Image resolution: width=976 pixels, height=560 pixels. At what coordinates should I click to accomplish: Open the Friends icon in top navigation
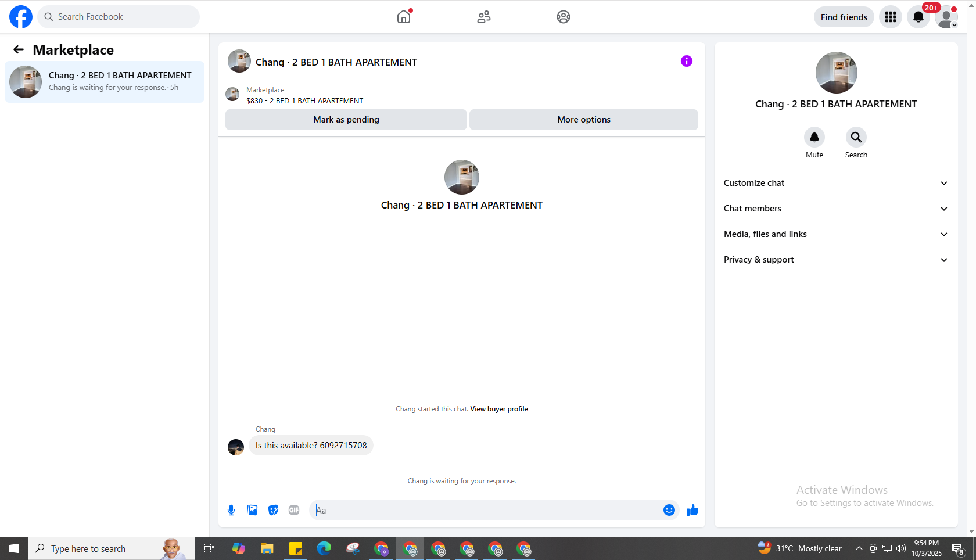click(484, 17)
